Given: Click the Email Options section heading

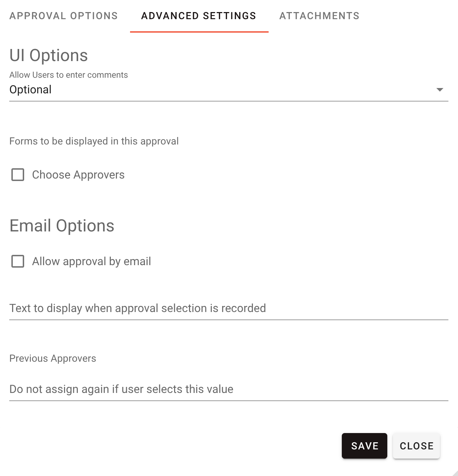Looking at the screenshot, I should [62, 226].
